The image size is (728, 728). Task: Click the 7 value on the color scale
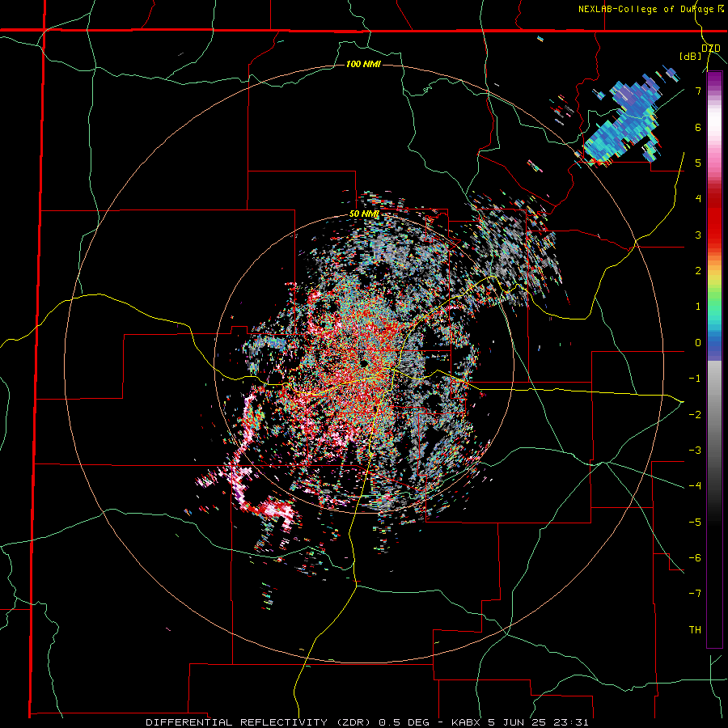(x=698, y=91)
